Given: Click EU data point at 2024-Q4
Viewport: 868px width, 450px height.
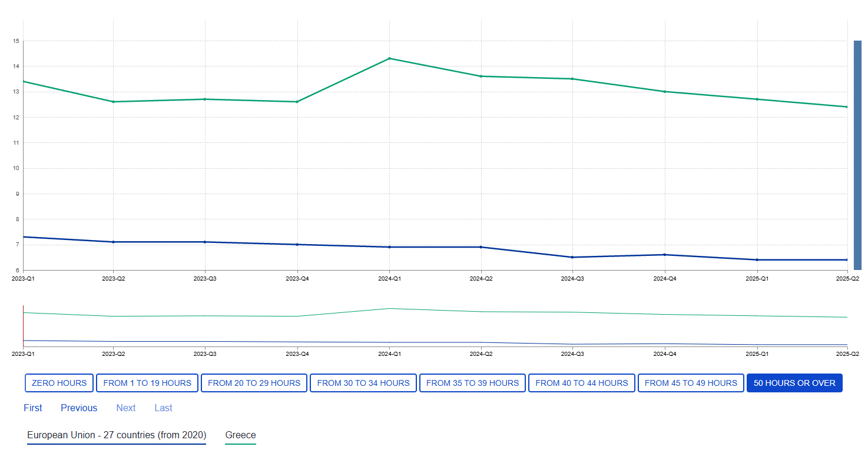Looking at the screenshot, I should (x=665, y=255).
